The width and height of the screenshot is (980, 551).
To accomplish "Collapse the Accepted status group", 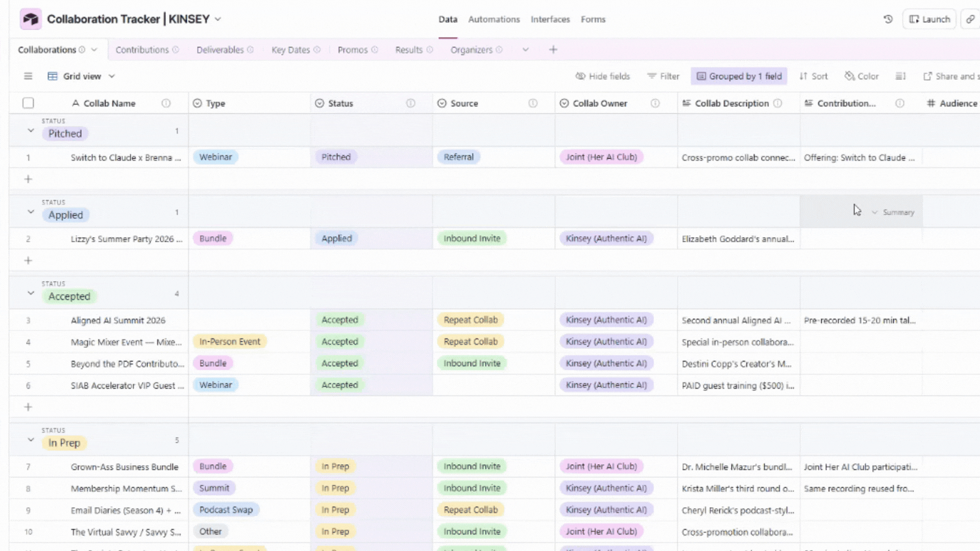I will coord(31,293).
